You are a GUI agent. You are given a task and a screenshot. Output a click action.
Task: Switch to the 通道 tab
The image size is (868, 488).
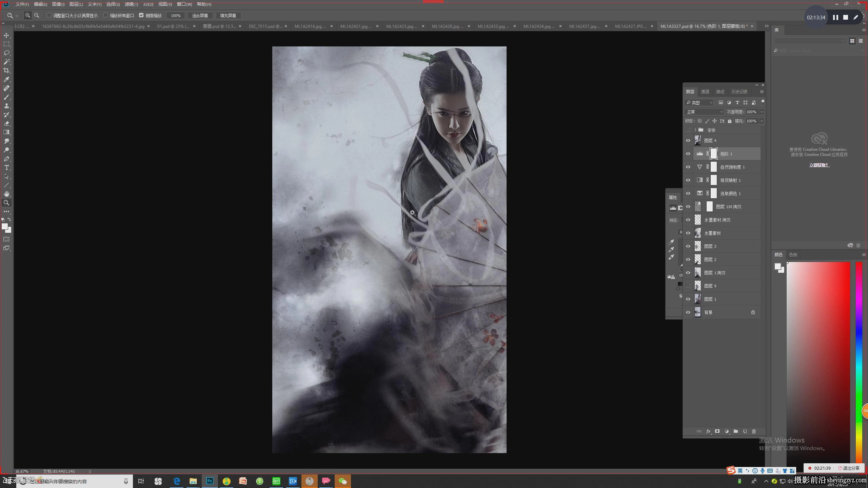(705, 92)
